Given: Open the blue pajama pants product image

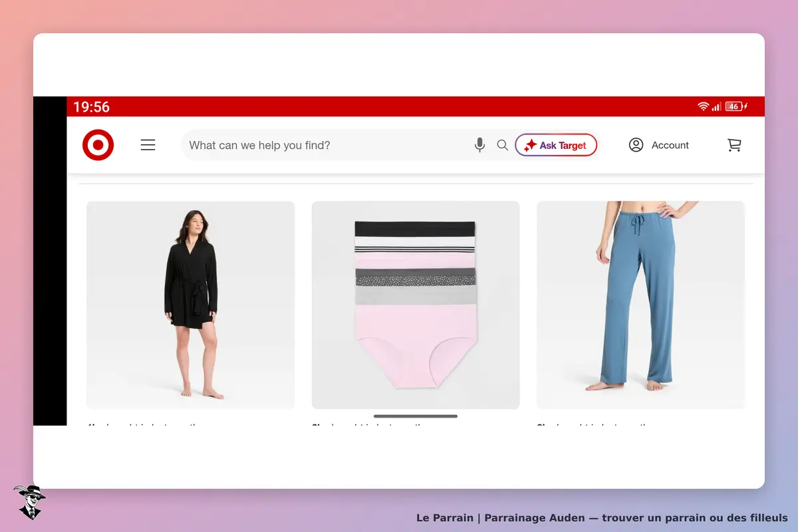Looking at the screenshot, I should click(641, 305).
